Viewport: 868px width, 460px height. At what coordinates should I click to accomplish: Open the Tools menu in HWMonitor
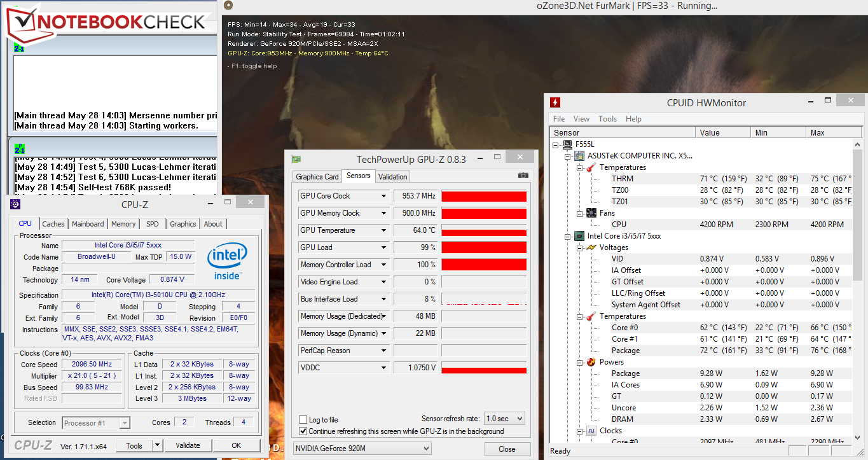(x=608, y=119)
